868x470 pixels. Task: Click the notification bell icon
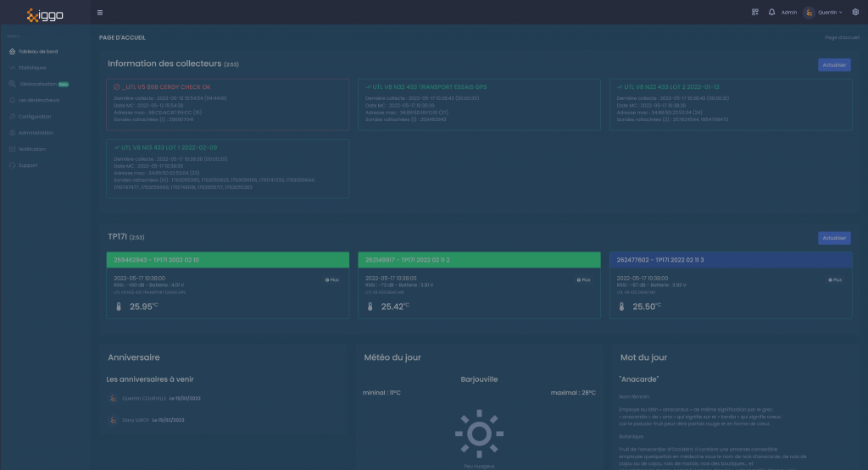[x=771, y=12]
